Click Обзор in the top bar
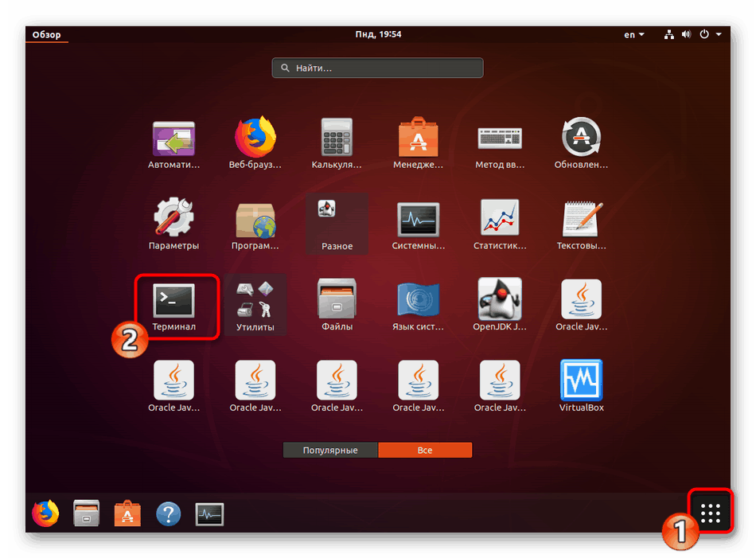The height and width of the screenshot is (558, 756). point(45,34)
